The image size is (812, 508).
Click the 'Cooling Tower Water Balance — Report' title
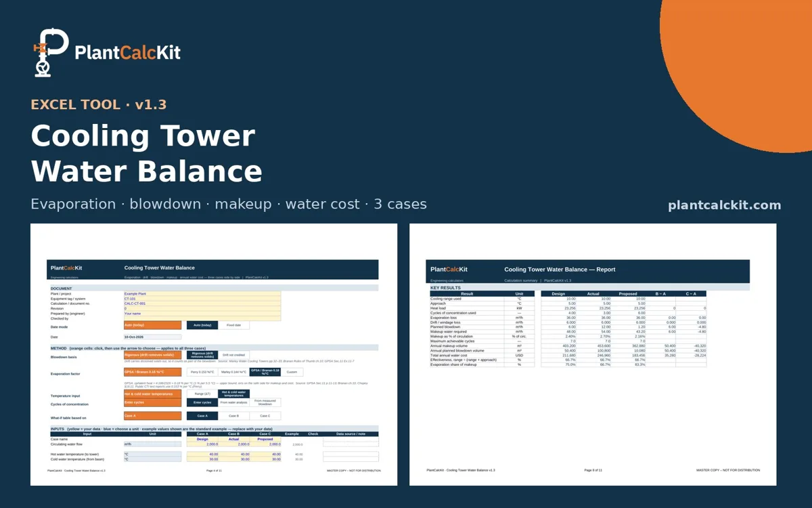[560, 270]
